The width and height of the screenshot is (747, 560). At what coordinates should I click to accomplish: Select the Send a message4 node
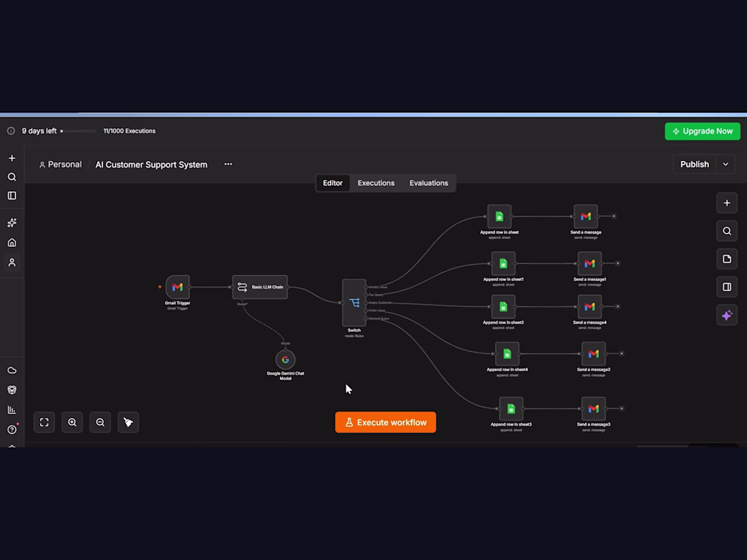[x=589, y=307]
